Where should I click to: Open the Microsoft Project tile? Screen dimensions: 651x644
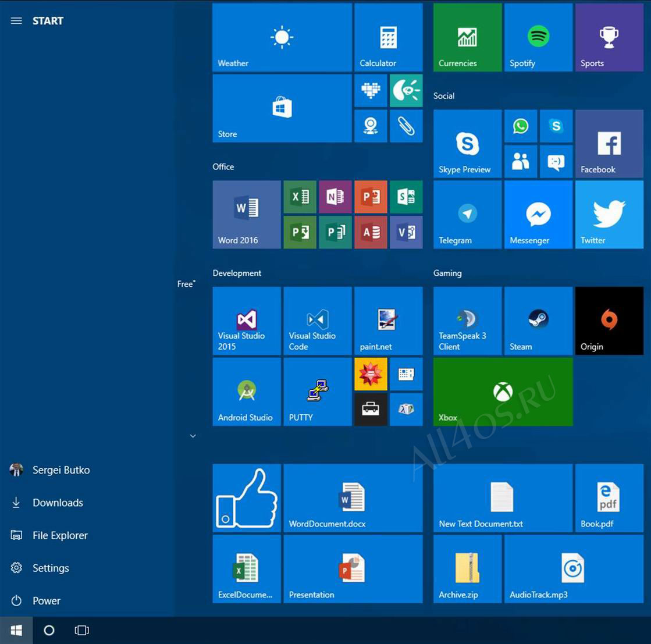click(300, 232)
